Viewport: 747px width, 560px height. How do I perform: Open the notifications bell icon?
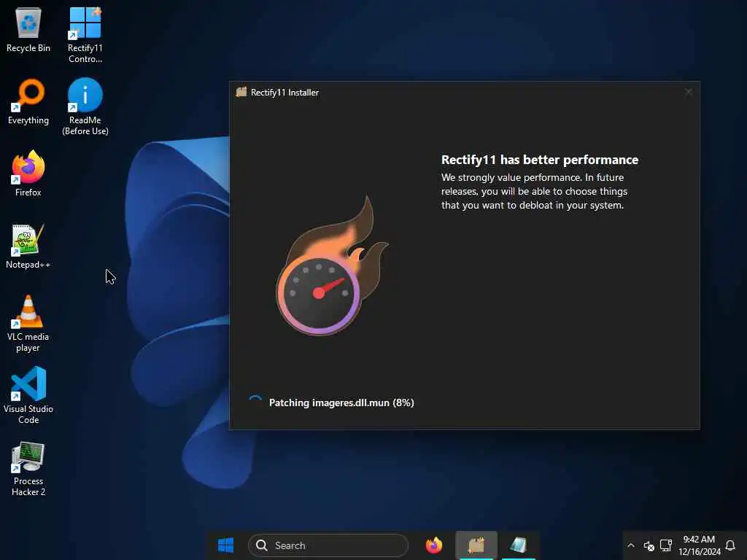coord(729,545)
